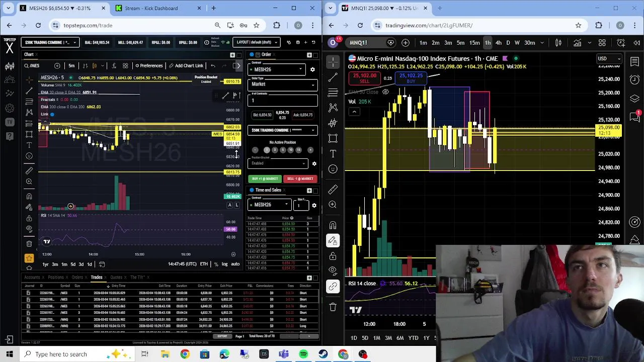Click the favorites star icon on Topstep chart
Image resolution: width=644 pixels, height=362 pixels.
click(29, 258)
